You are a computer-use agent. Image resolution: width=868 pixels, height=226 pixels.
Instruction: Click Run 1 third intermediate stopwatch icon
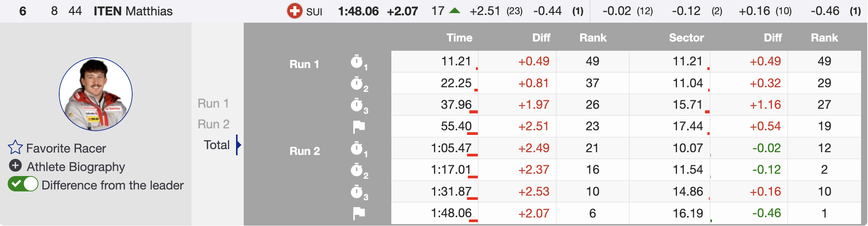point(357,105)
